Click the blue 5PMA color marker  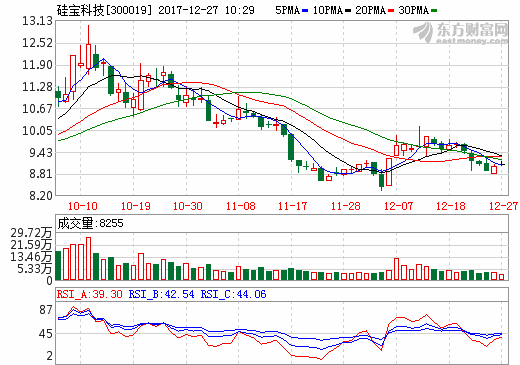(x=305, y=11)
